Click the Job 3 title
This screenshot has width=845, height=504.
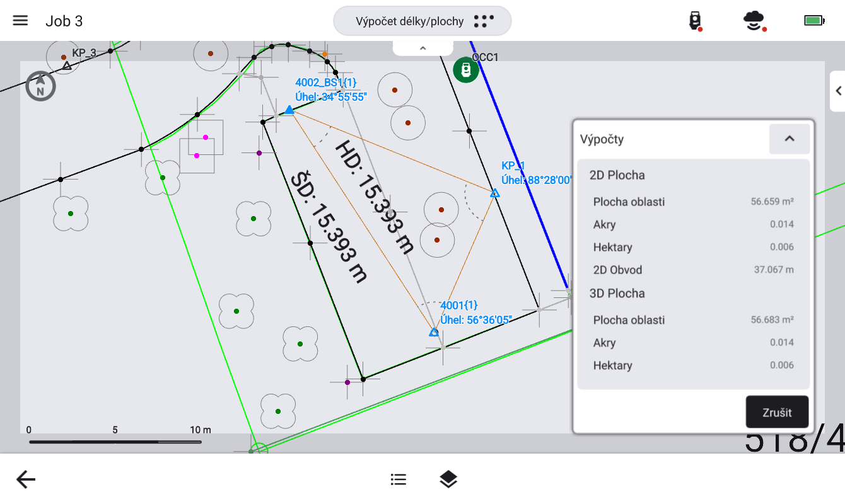tap(64, 21)
